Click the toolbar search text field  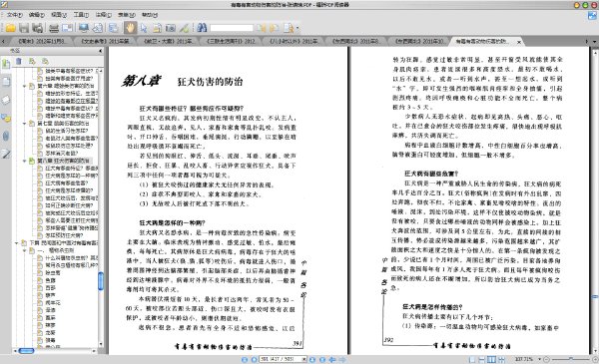(x=232, y=28)
